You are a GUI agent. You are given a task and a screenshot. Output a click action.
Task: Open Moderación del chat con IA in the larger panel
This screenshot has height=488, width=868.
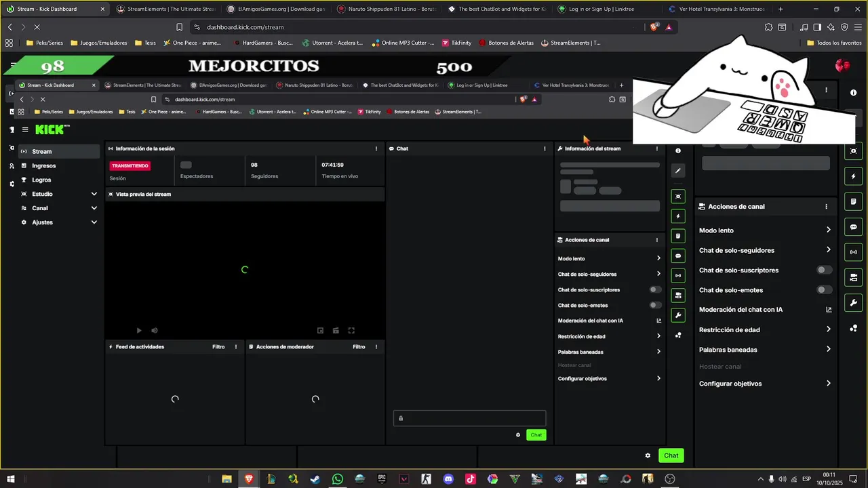765,310
